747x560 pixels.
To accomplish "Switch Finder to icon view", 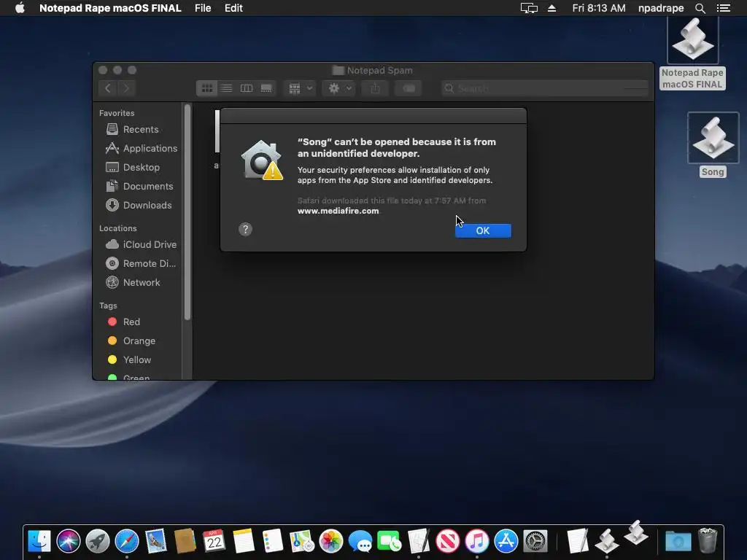I will [x=206, y=88].
